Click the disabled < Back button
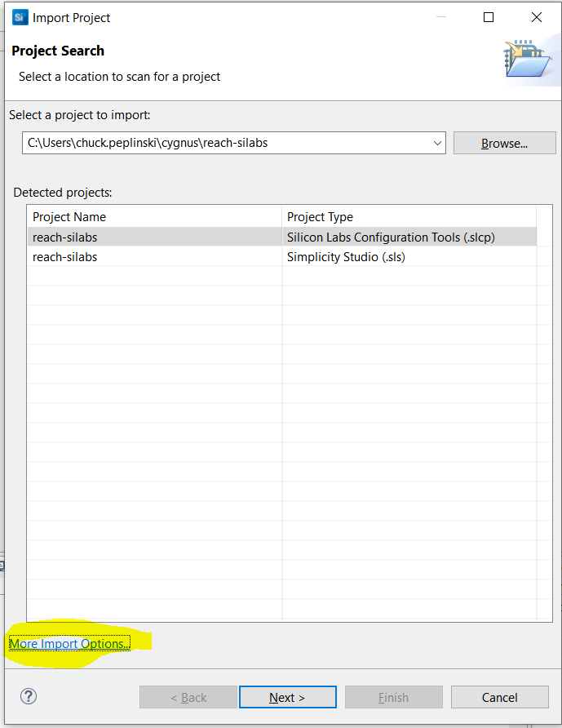This screenshot has height=728, width=562. 188,697
